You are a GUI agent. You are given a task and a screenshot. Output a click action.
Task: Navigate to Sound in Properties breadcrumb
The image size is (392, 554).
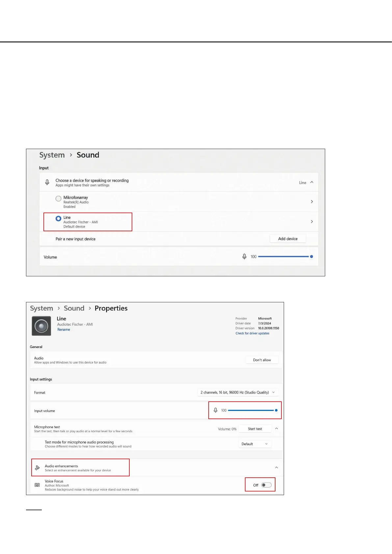[x=74, y=308]
